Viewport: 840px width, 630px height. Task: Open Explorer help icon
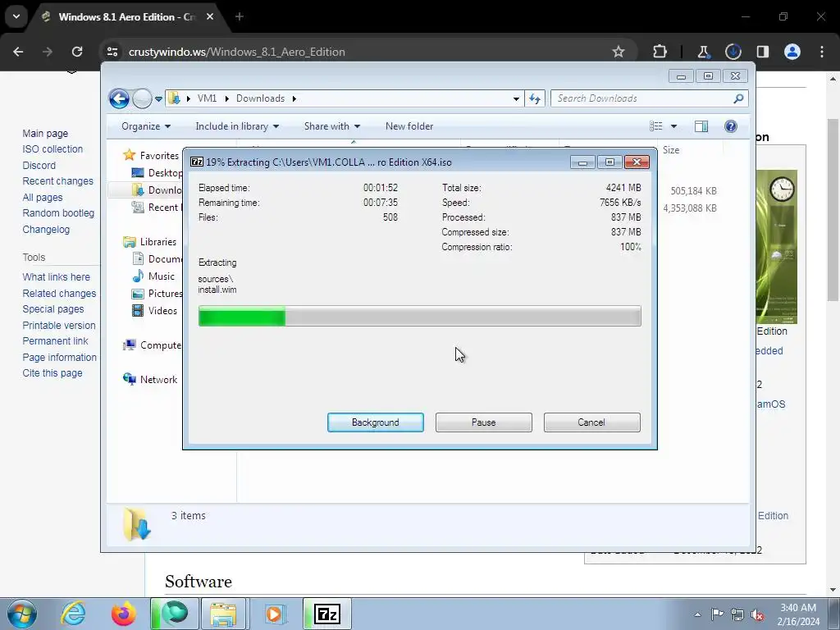[x=731, y=126]
